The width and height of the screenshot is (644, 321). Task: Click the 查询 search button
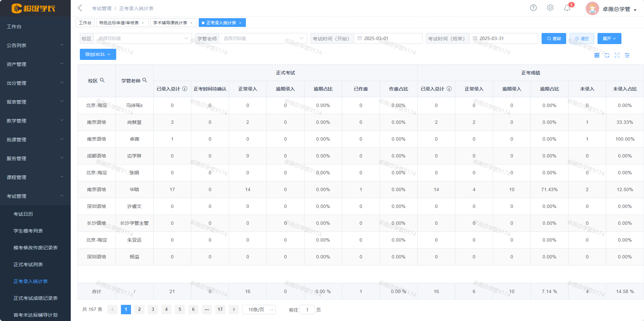pyautogui.click(x=553, y=39)
